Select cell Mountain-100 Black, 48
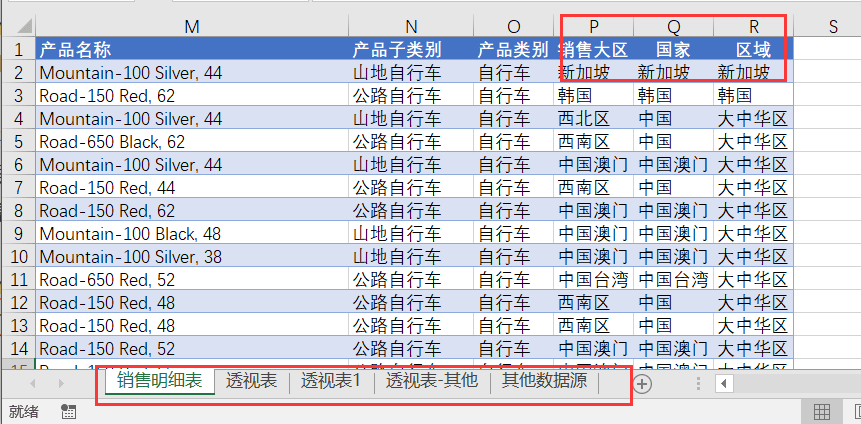 (x=192, y=234)
